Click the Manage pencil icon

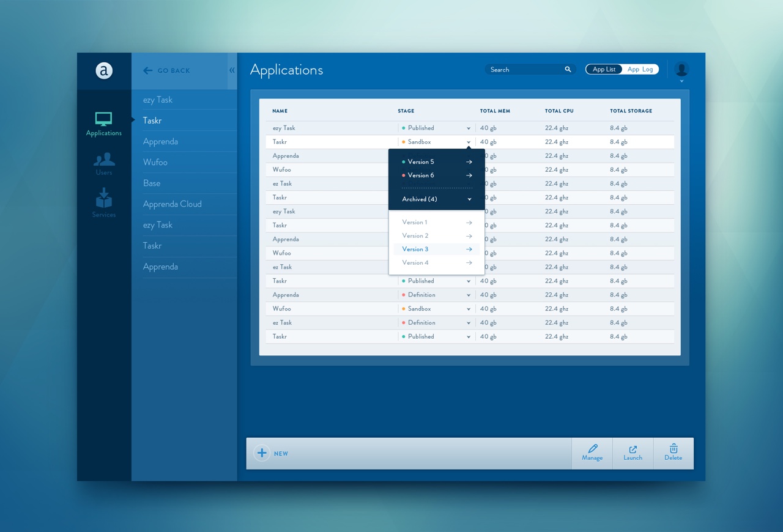592,449
